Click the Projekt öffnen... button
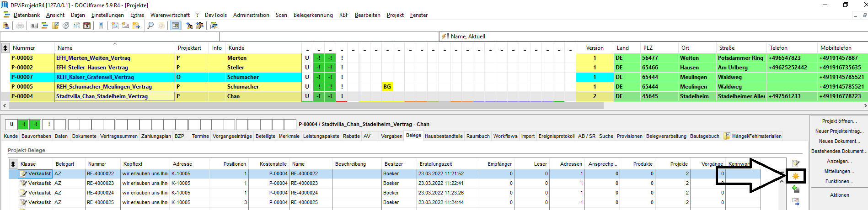 pos(839,121)
